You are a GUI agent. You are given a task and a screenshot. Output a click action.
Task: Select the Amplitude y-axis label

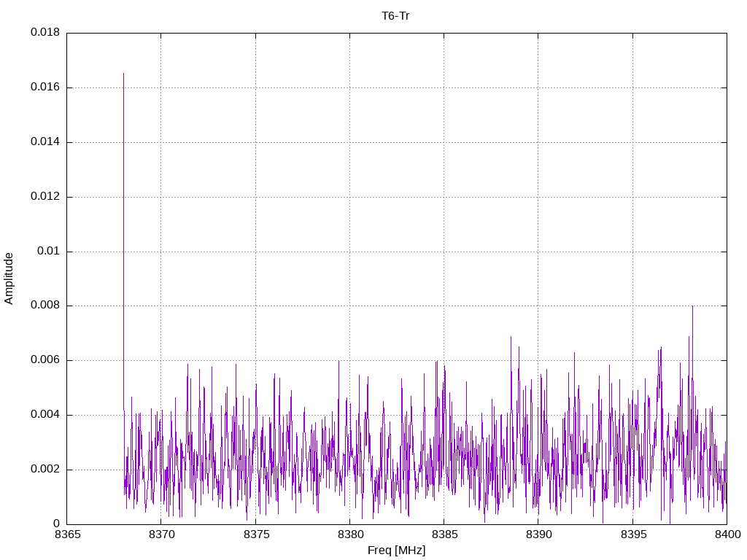click(9, 279)
